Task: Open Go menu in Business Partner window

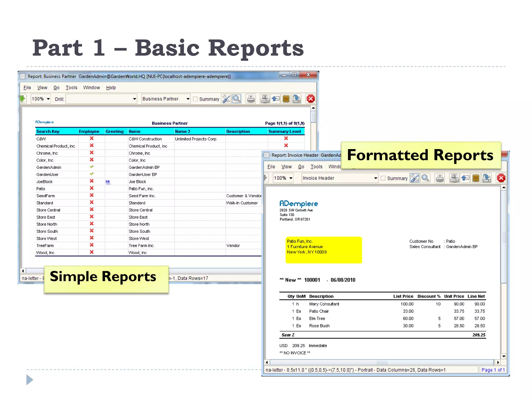Action: coord(56,88)
